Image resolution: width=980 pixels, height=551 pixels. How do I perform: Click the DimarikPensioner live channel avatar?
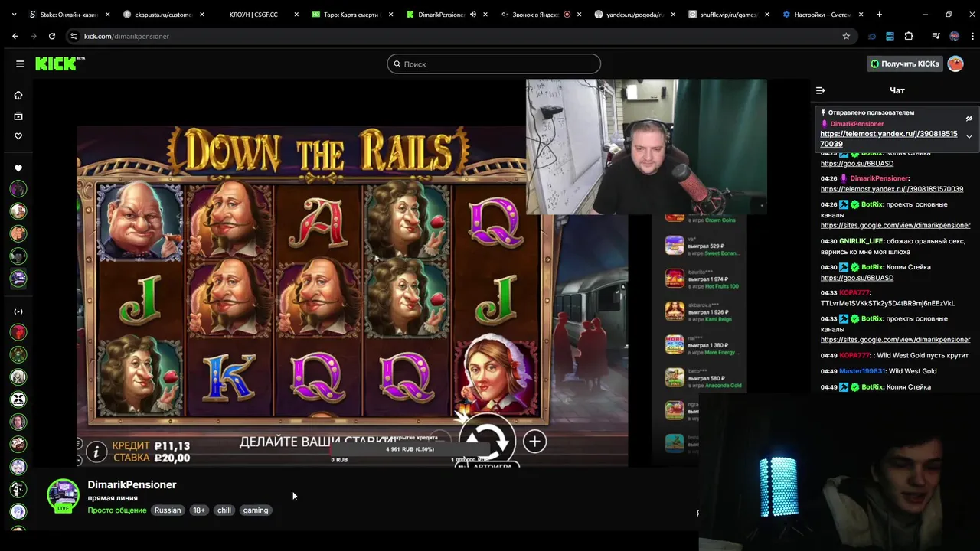pos(63,495)
